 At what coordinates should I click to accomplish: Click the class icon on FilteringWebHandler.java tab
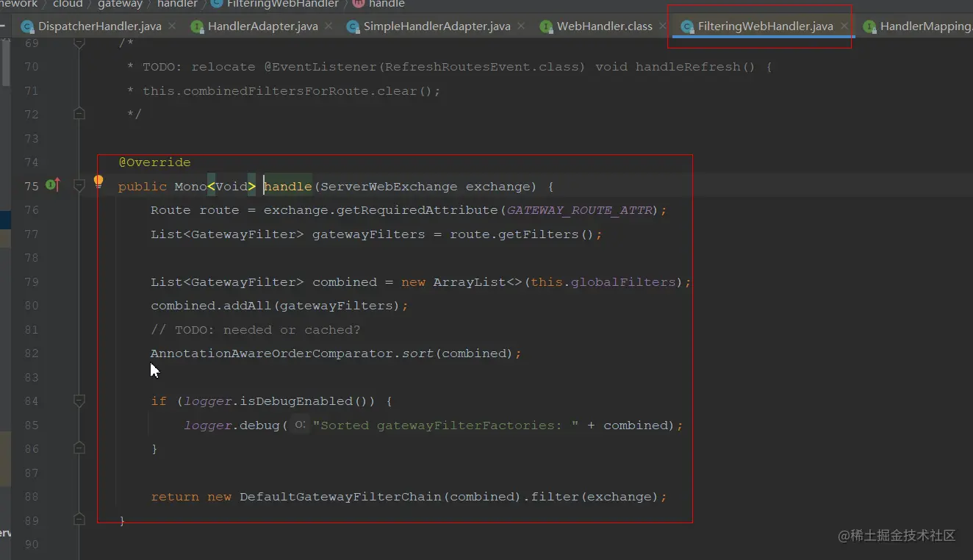pos(687,26)
